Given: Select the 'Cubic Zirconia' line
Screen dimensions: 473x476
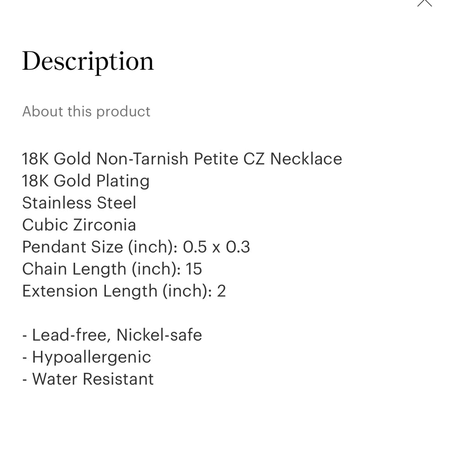Looking at the screenshot, I should coord(79,225).
